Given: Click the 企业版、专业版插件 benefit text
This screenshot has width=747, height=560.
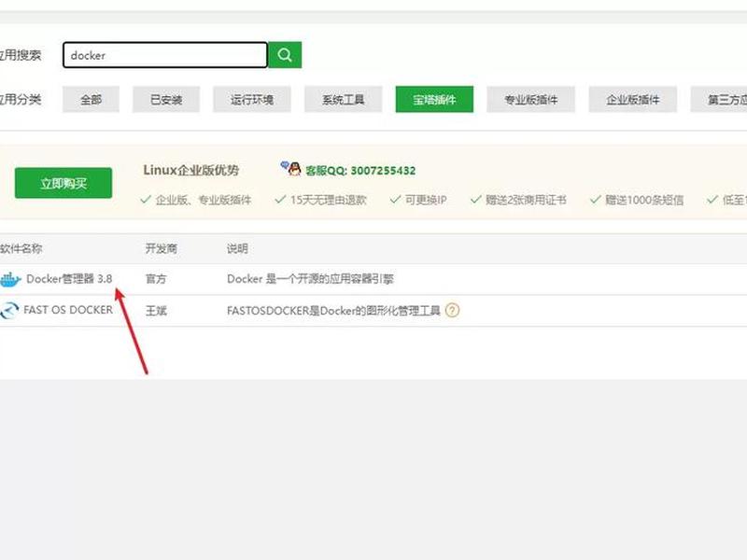Looking at the screenshot, I should (x=204, y=200).
